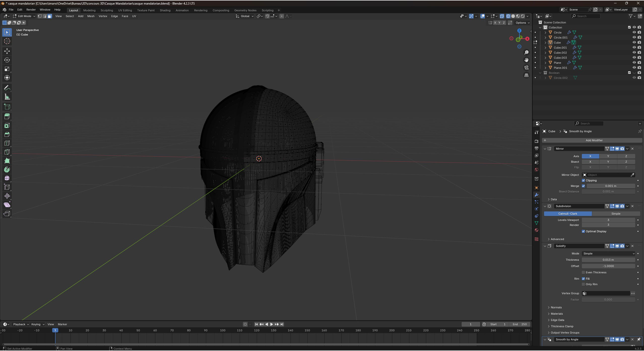
Task: Click the Levels Viewport value slider
Action: point(608,220)
